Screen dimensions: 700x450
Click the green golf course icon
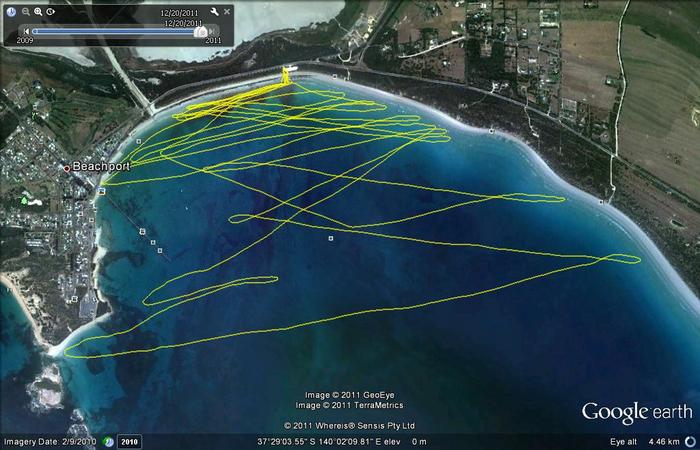25,200
